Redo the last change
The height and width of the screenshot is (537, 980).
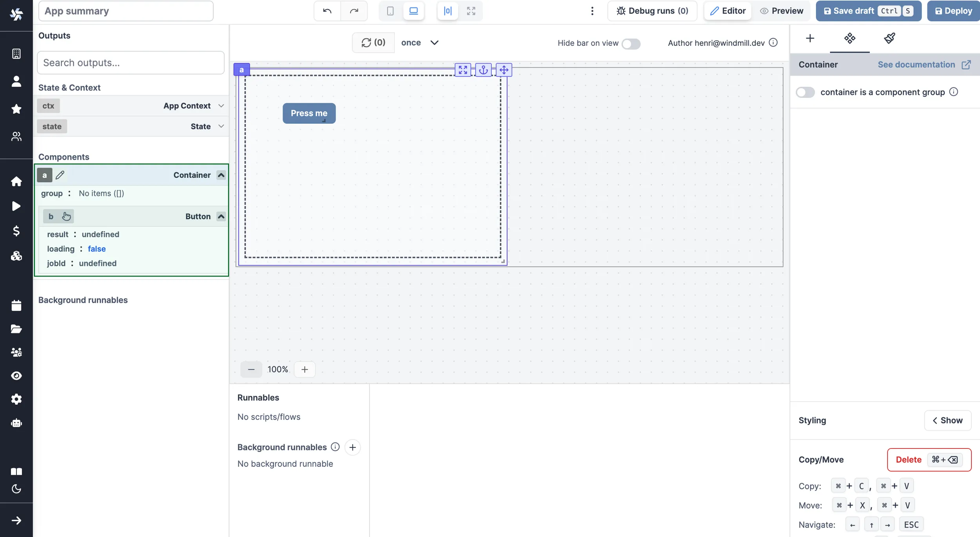[x=354, y=11]
